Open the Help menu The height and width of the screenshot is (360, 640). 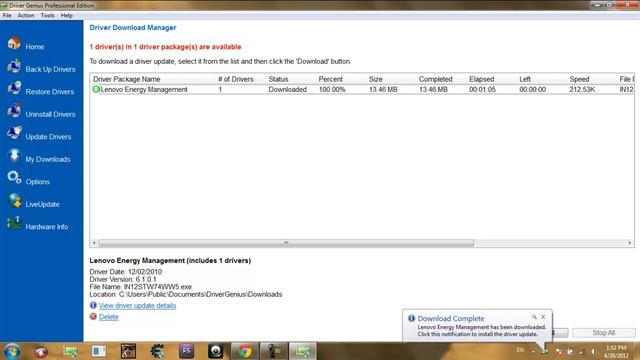pyautogui.click(x=67, y=16)
